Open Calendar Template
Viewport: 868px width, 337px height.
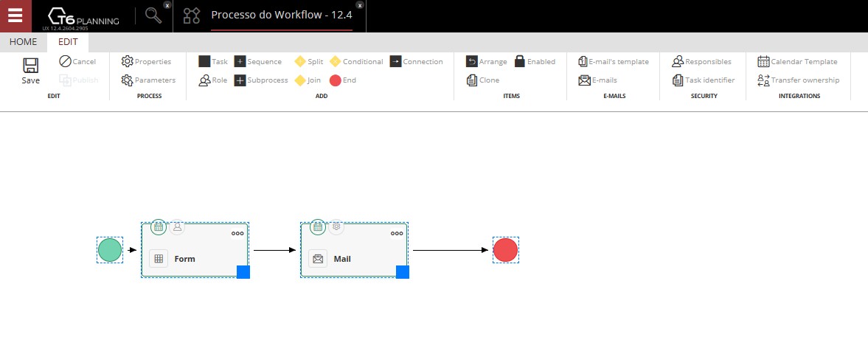click(798, 61)
